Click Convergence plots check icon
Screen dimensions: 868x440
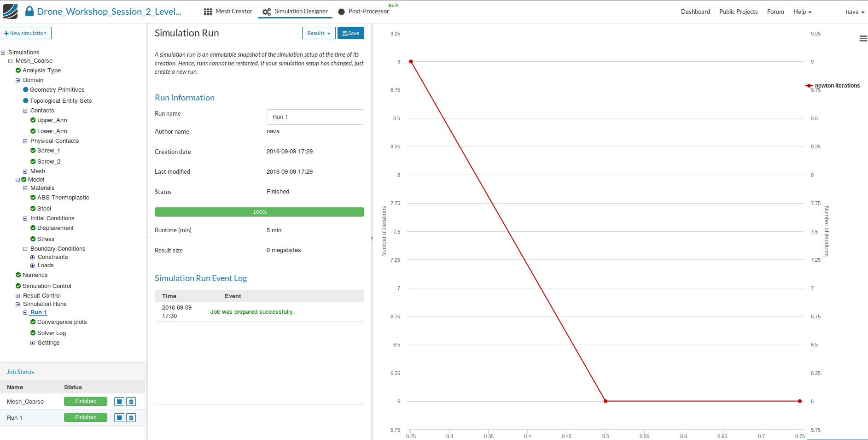pos(33,322)
